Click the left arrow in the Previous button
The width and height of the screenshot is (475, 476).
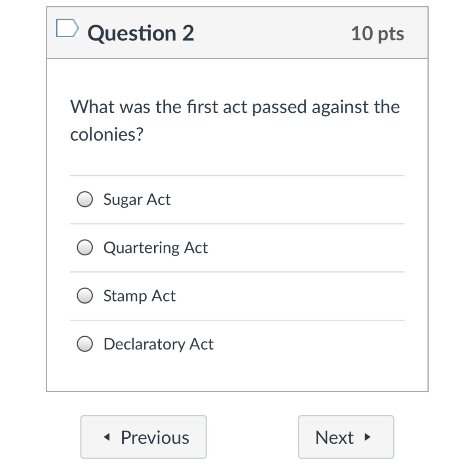click(x=106, y=438)
